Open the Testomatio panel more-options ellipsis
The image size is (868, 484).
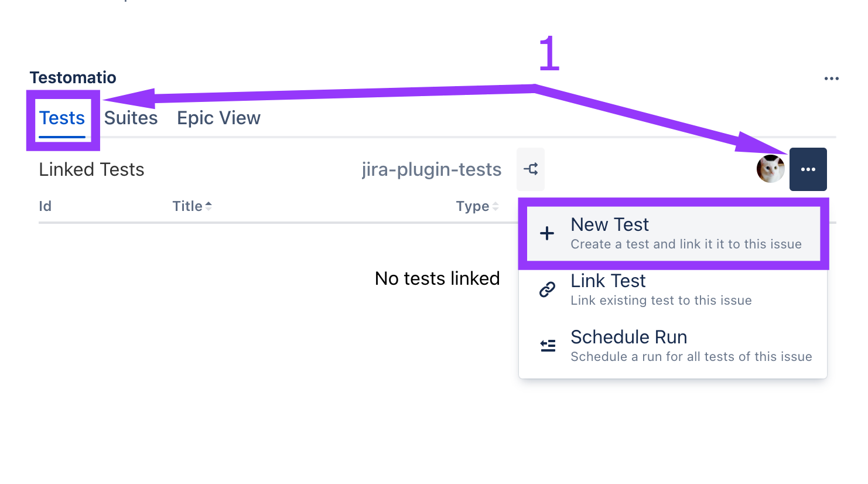831,79
